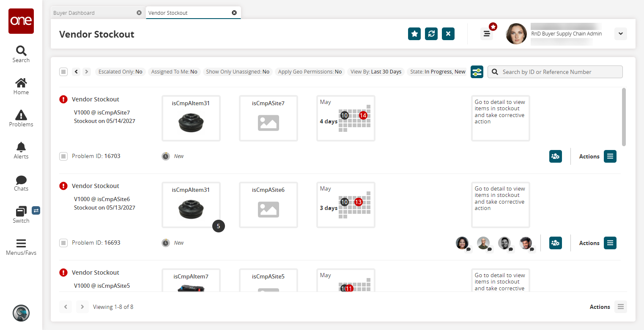
Task: Open the AI assistant icon at bottom left
Action: pos(21,313)
